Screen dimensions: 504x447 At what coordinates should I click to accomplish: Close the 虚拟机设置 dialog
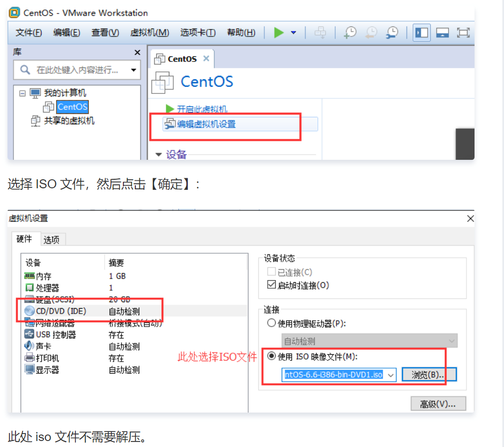tap(470, 219)
